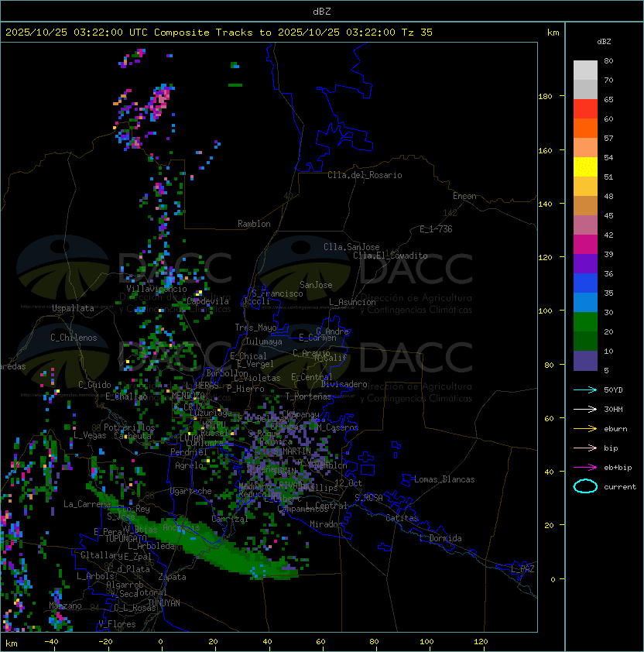Pick the red swatch in the dBZ scale

pos(585,109)
